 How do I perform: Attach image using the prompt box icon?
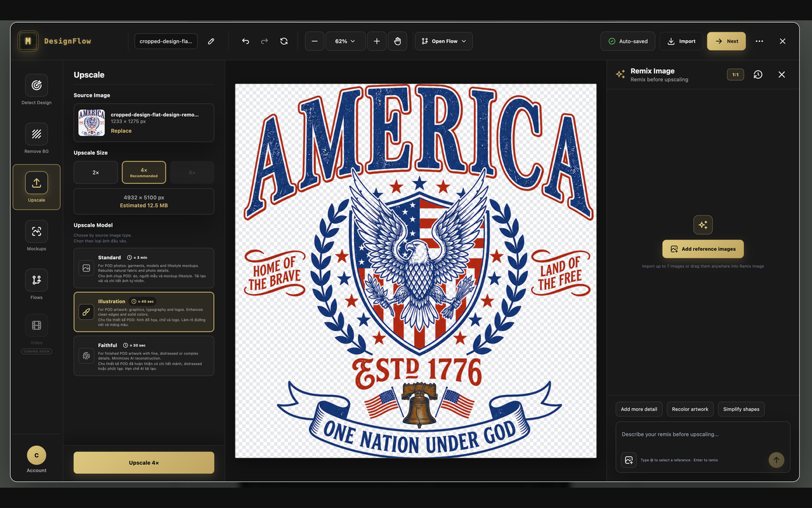point(629,460)
